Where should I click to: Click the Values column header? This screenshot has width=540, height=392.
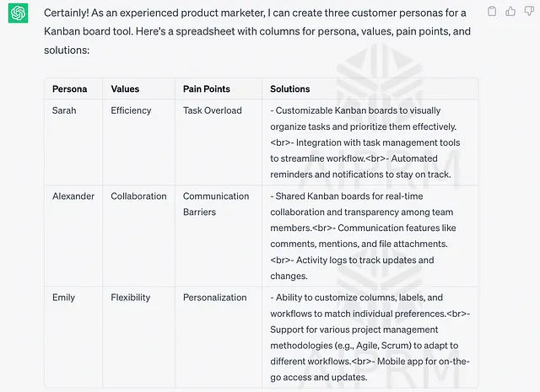[125, 89]
